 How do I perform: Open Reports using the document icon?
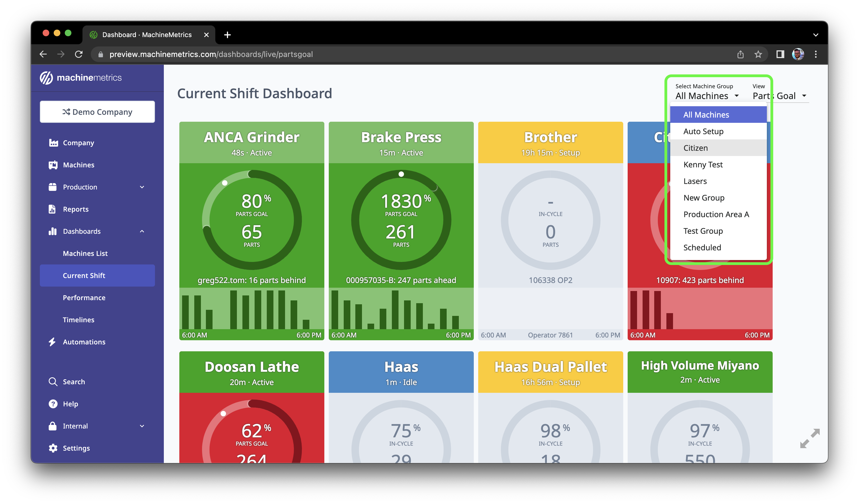(53, 209)
